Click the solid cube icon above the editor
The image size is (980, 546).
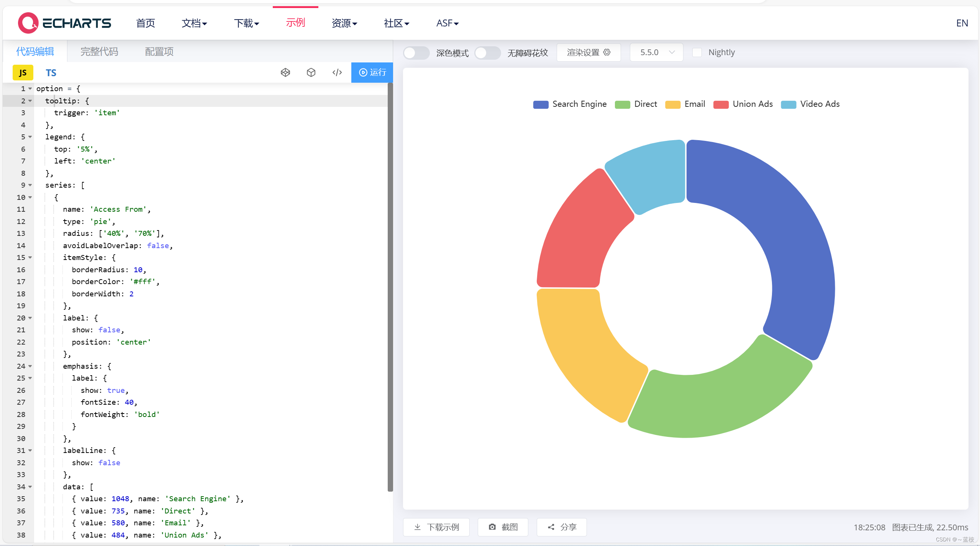[x=311, y=72]
